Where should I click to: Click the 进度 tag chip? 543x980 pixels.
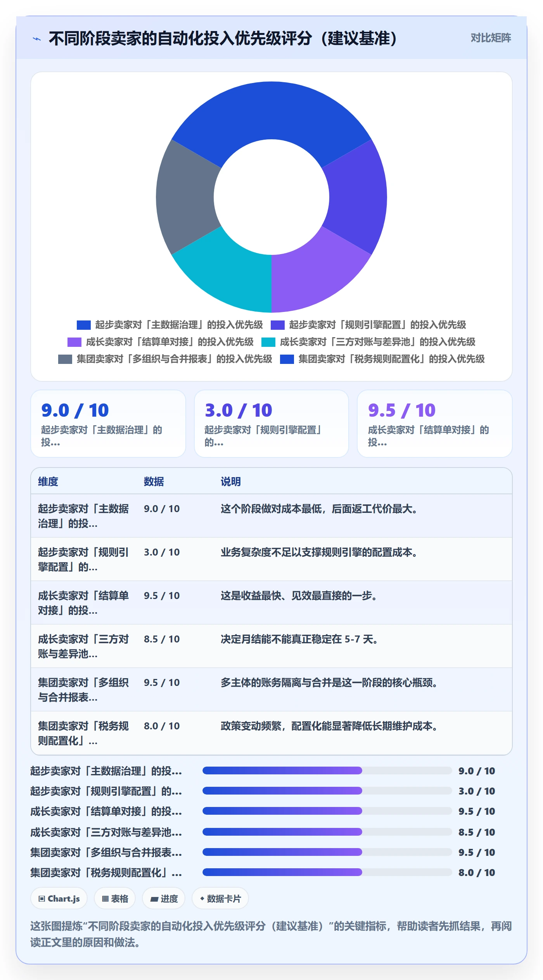pyautogui.click(x=164, y=899)
